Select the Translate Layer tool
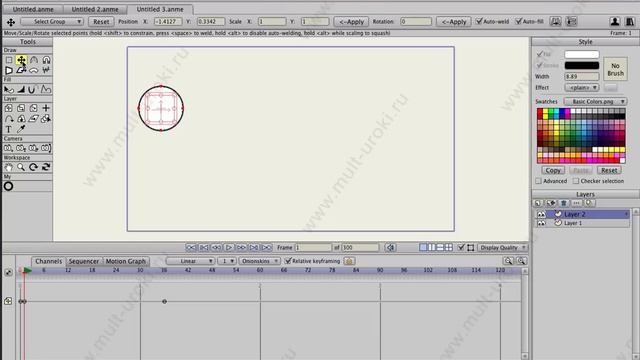 pyautogui.click(x=9, y=108)
